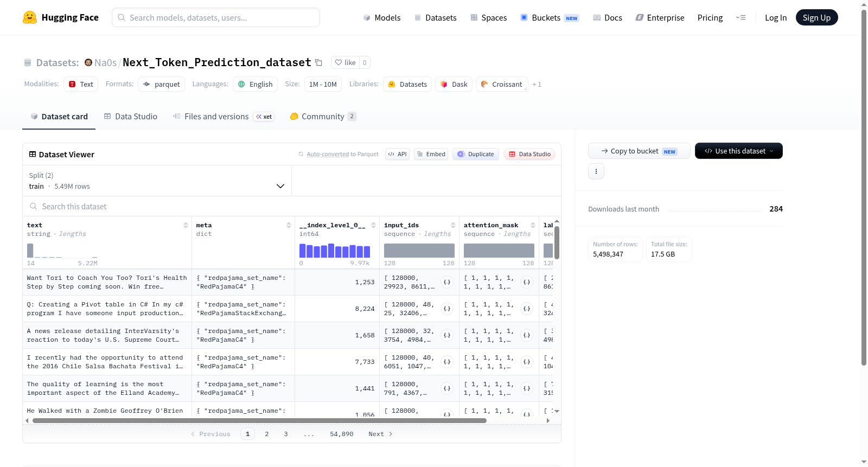Screen dimensions: 868x467
Task: Expand braces icon in first attention_mask row
Action: 527,282
